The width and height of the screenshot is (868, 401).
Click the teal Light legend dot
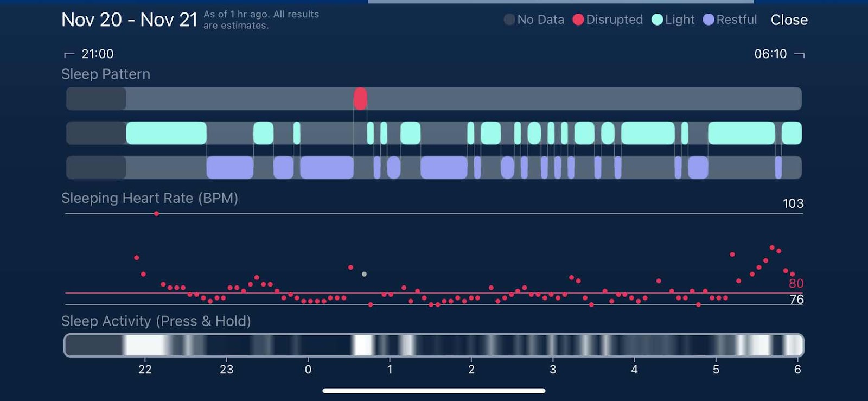pyautogui.click(x=657, y=20)
